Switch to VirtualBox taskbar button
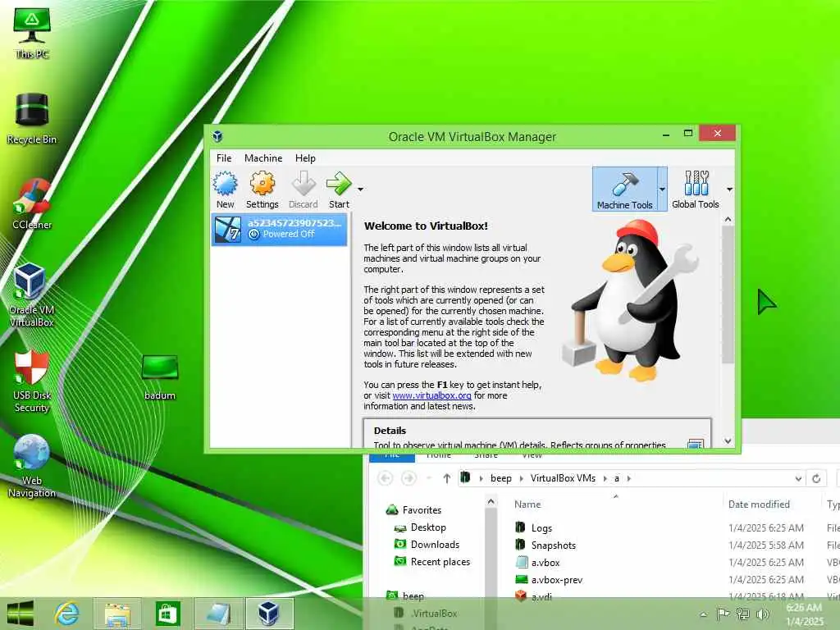The image size is (840, 630). pos(269,614)
